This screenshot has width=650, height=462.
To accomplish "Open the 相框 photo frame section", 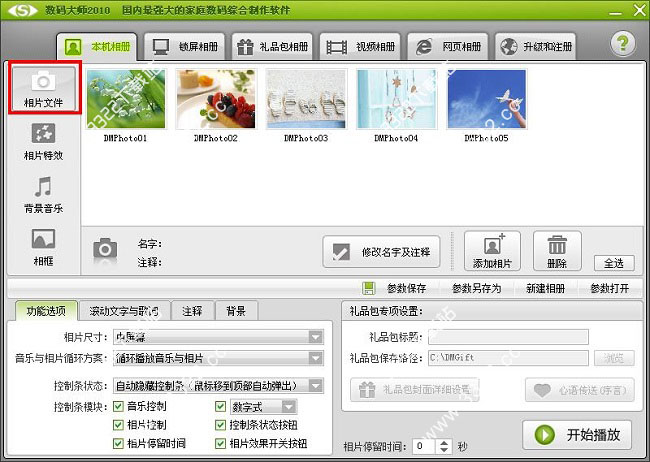I will [44, 247].
